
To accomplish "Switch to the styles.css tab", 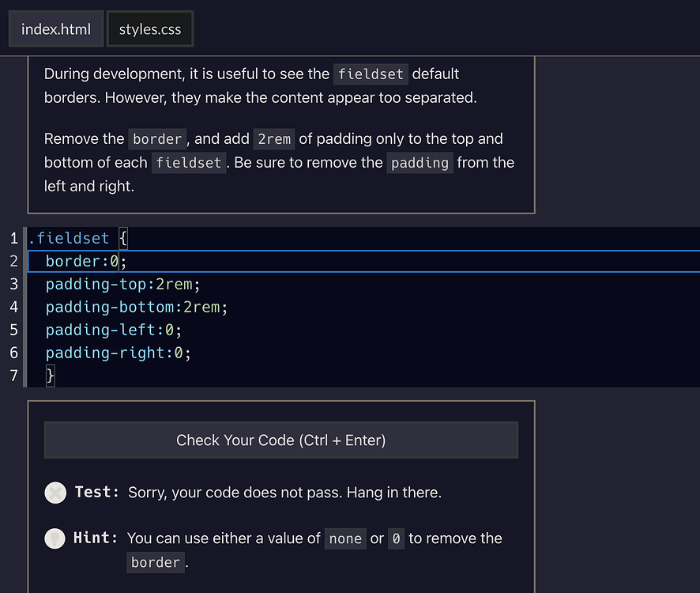I will pyautogui.click(x=150, y=30).
